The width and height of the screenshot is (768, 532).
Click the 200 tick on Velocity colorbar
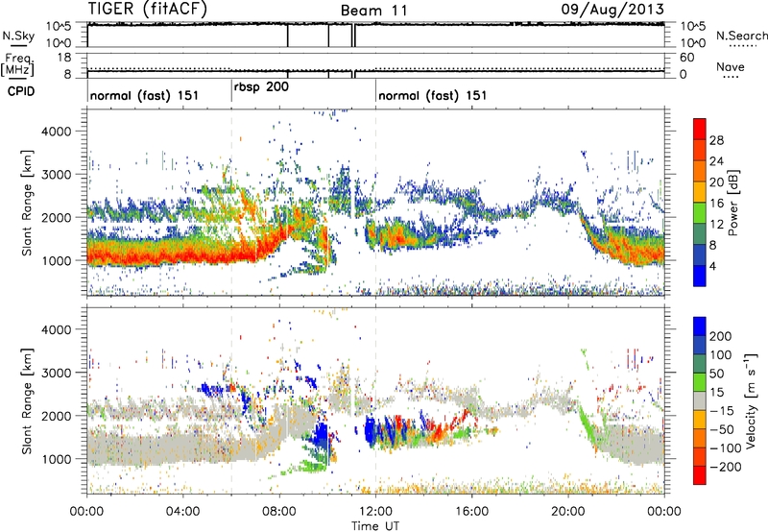(x=720, y=336)
